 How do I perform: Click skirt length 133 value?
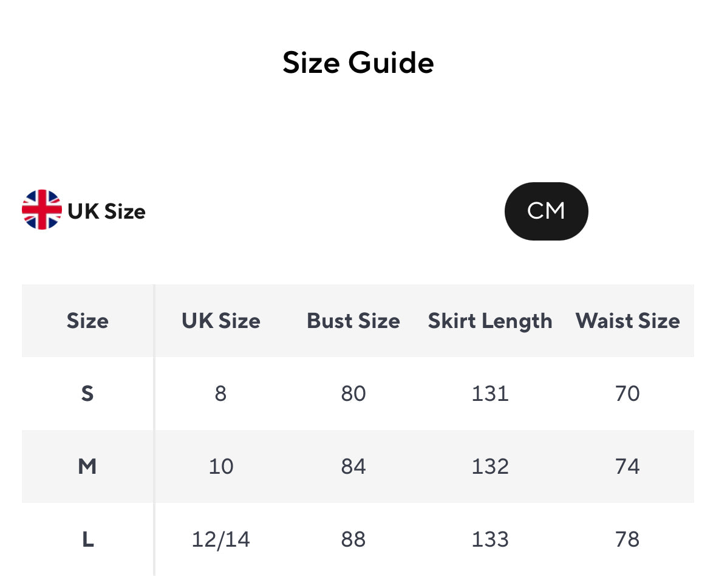(490, 539)
